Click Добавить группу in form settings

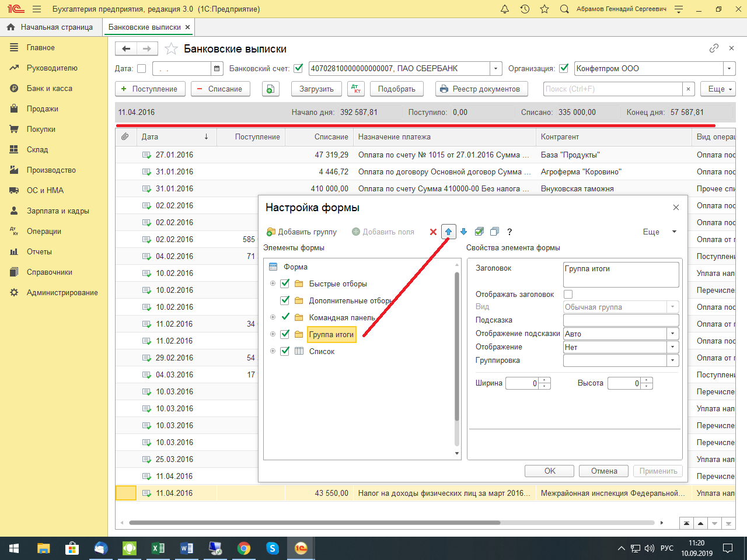pyautogui.click(x=302, y=232)
